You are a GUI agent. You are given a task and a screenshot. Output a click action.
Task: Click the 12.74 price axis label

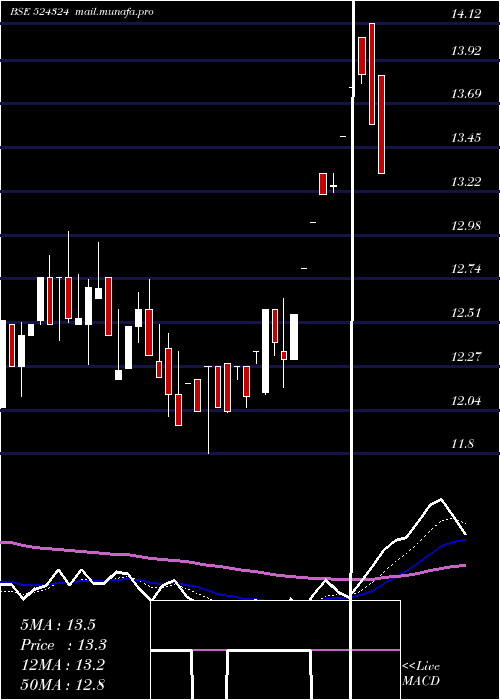[x=466, y=269]
